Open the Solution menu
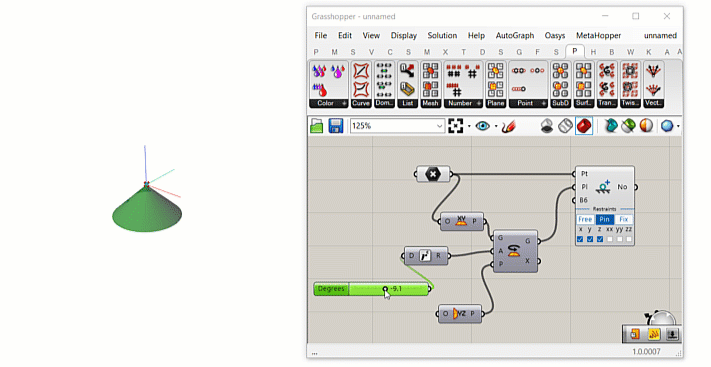The image size is (711, 367). tap(442, 35)
